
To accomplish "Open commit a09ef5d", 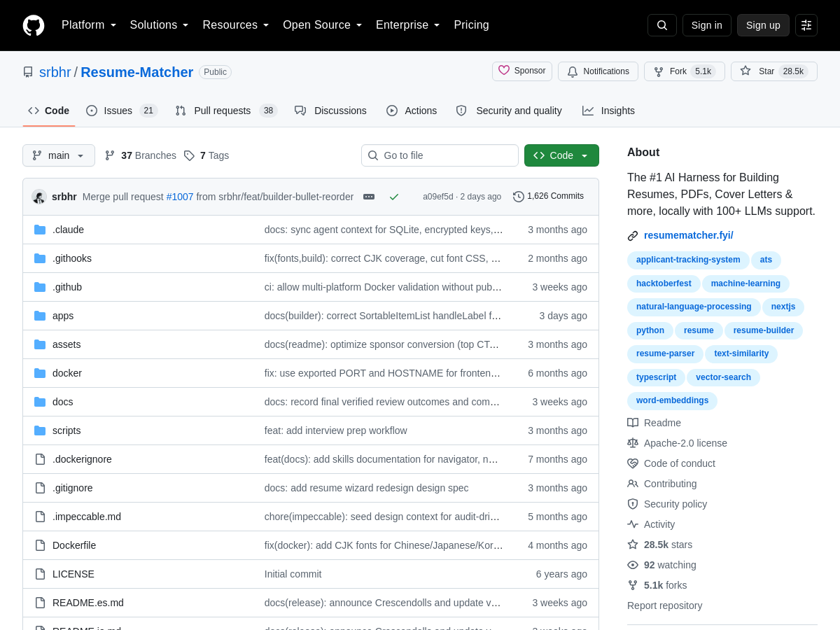I will click(x=438, y=197).
